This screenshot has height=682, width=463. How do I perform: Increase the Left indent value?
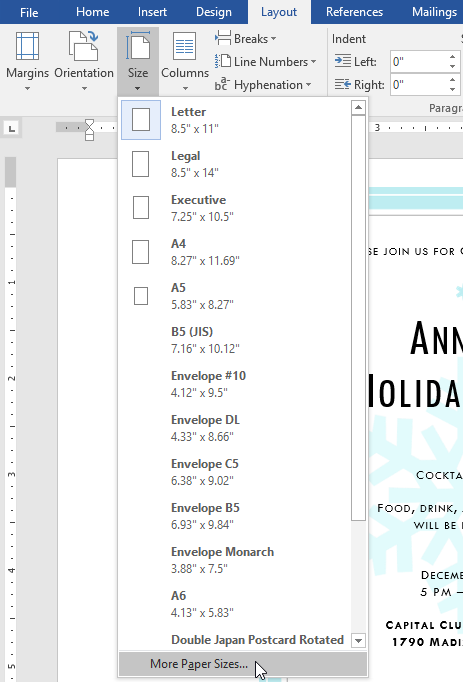click(453, 57)
